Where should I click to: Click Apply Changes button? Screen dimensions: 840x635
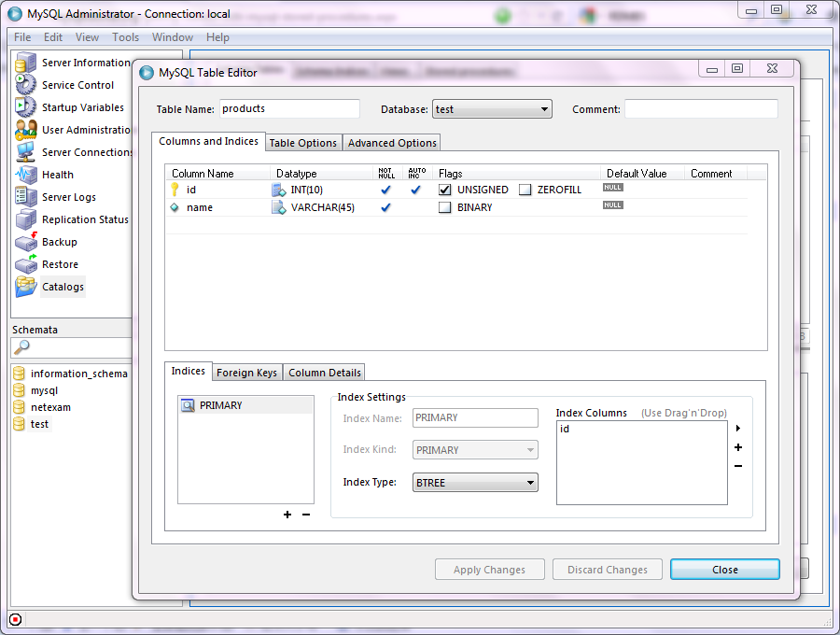click(x=490, y=570)
